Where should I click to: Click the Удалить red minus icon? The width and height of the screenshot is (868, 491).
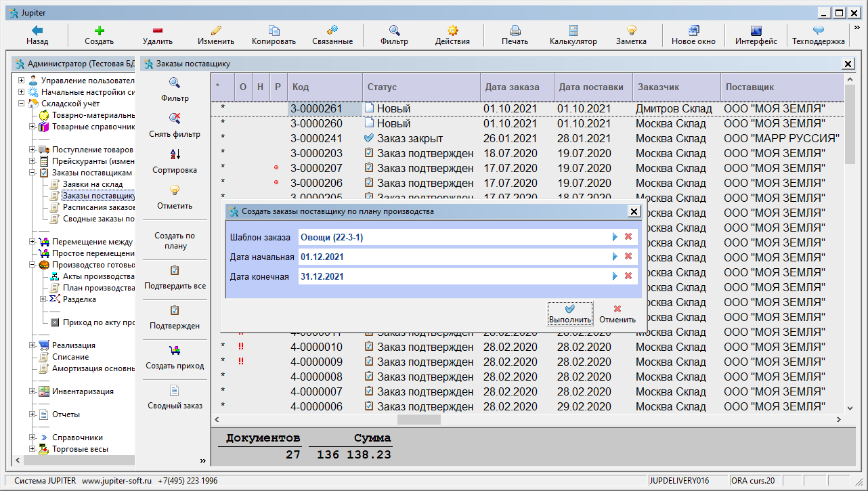(x=157, y=30)
